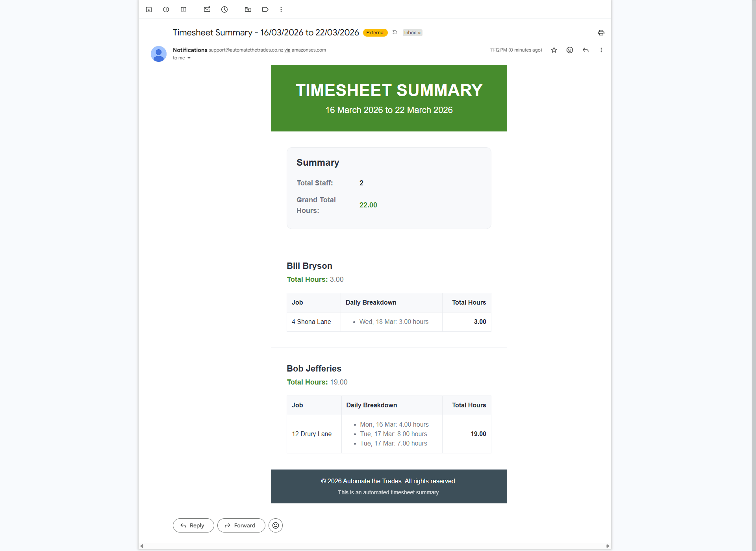
Task: Open the message's three-dot options menu
Action: click(x=601, y=50)
